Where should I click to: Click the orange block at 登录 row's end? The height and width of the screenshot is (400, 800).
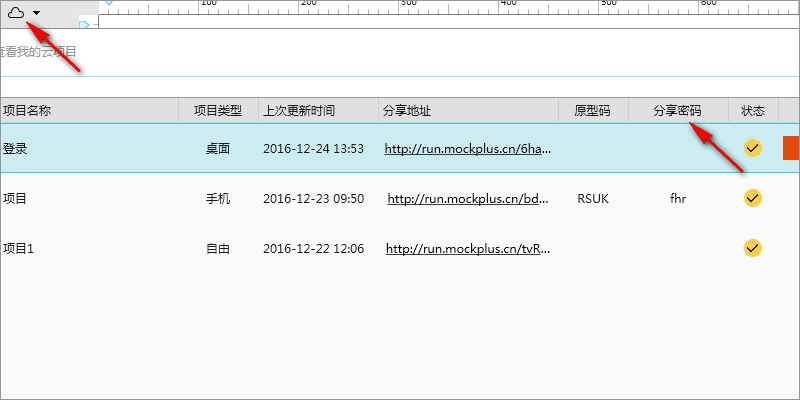click(790, 148)
